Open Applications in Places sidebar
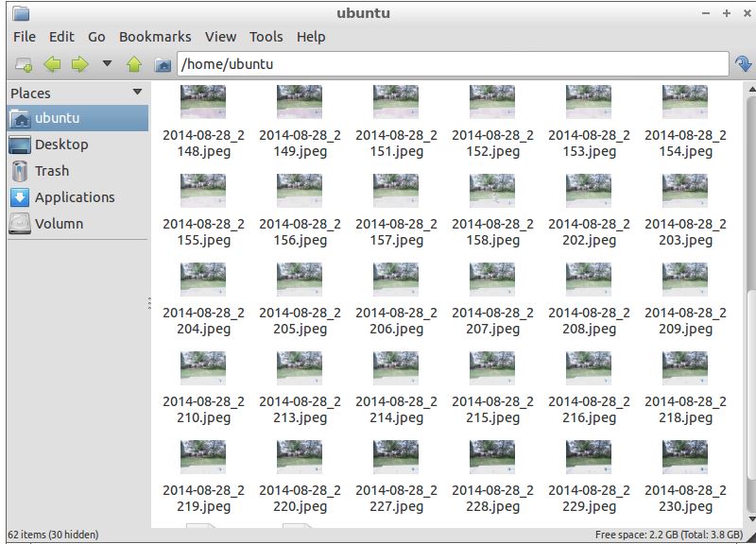The width and height of the screenshot is (756, 544). [x=77, y=197]
